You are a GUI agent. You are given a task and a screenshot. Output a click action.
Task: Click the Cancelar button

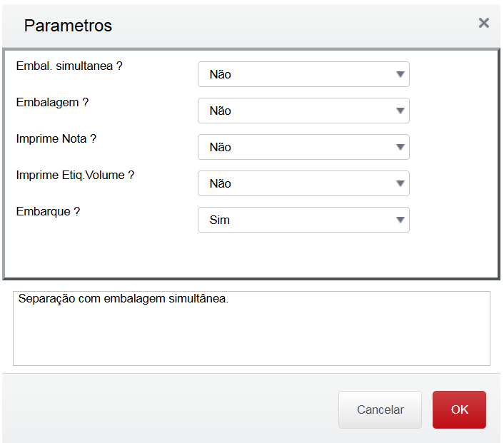pyautogui.click(x=380, y=409)
